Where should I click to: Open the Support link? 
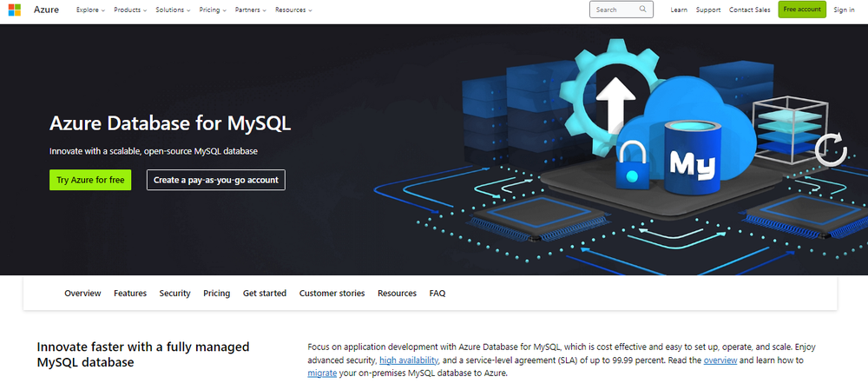(708, 10)
